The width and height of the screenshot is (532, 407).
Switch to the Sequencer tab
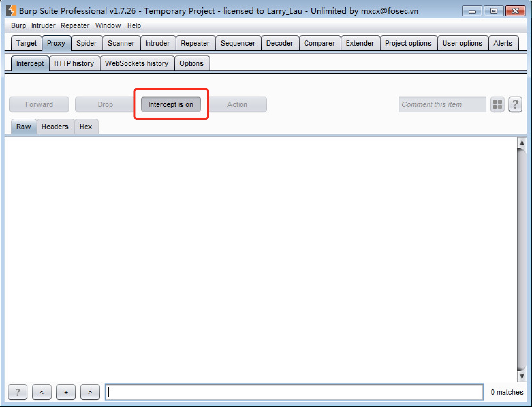click(238, 43)
